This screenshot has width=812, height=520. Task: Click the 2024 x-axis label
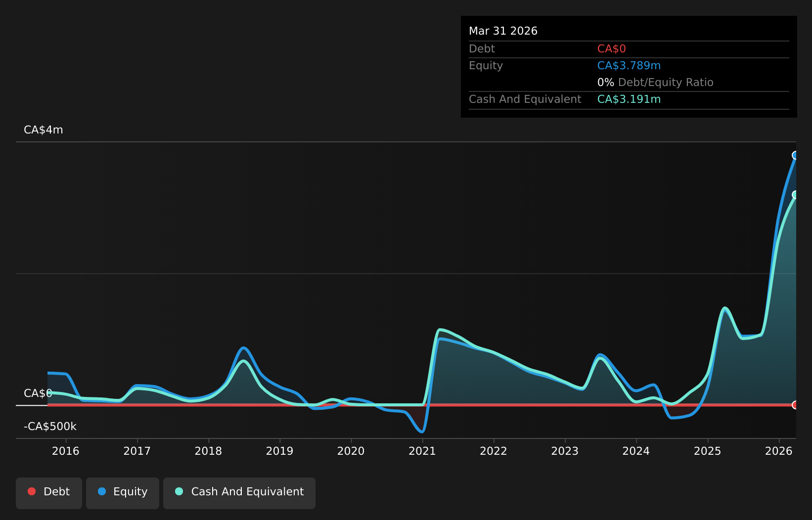click(636, 451)
